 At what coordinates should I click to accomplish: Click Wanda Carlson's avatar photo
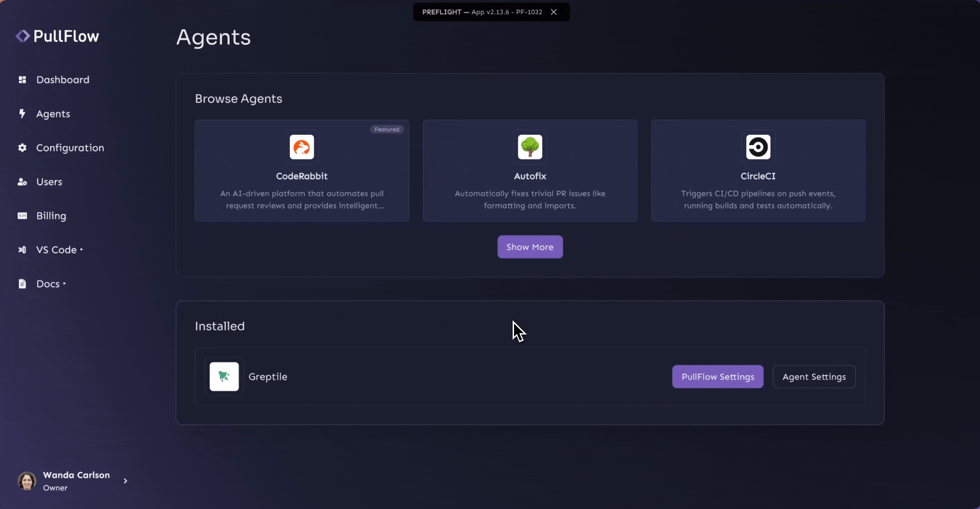(x=27, y=481)
